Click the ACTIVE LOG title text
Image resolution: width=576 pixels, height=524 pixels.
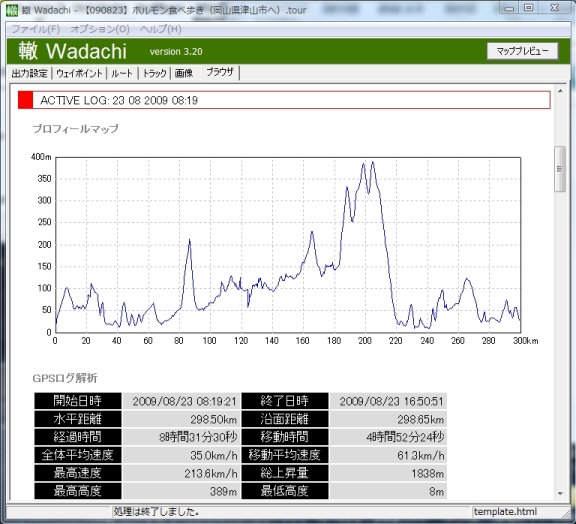tap(119, 100)
